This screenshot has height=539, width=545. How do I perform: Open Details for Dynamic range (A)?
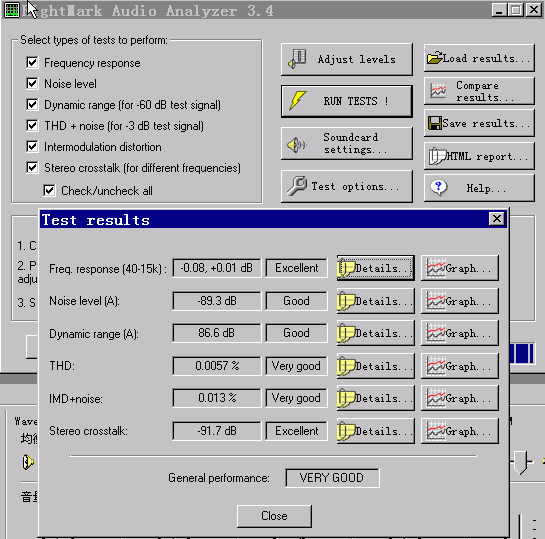click(x=375, y=333)
